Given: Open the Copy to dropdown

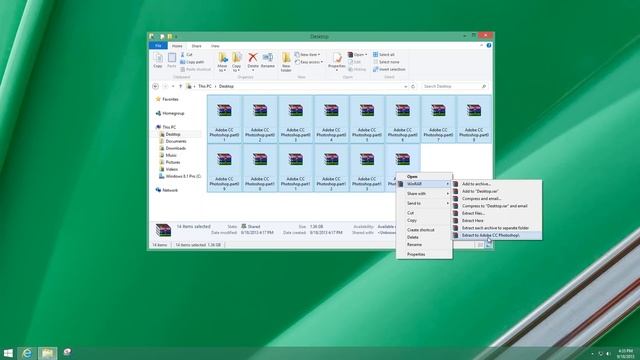Looking at the screenshot, I should pyautogui.click(x=237, y=62).
